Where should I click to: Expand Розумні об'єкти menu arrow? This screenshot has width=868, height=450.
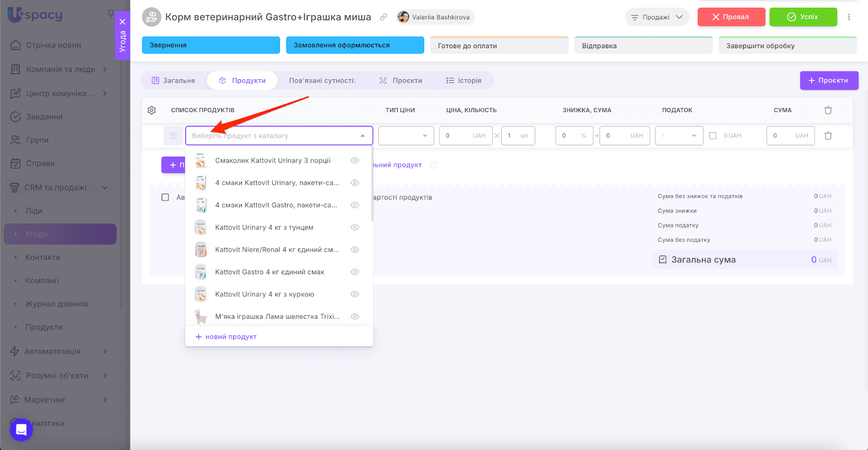pos(105,375)
